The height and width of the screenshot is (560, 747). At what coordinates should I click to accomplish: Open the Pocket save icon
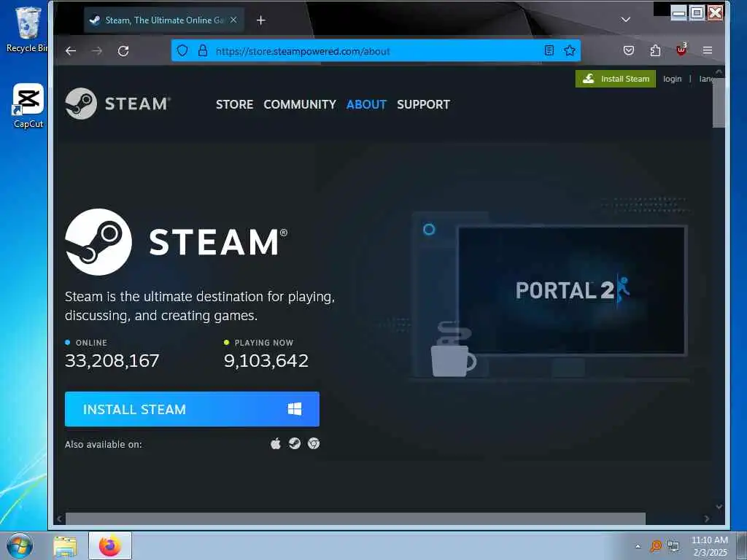[629, 50]
